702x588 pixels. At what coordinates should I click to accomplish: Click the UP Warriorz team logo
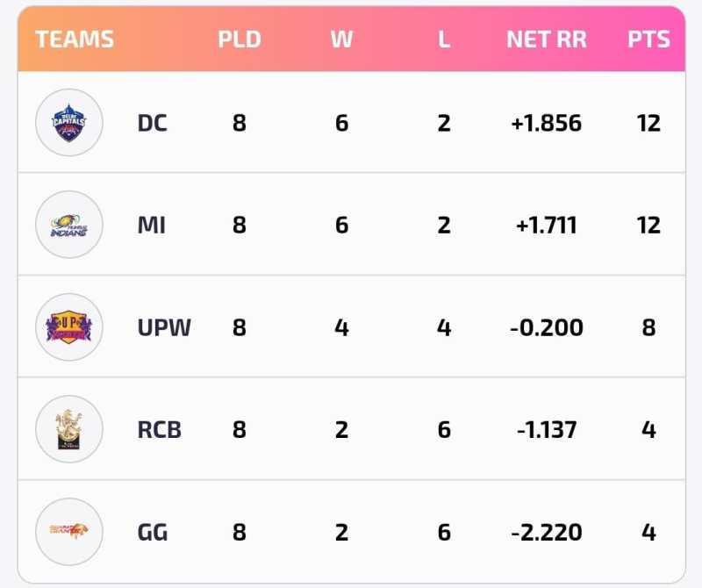click(x=69, y=328)
